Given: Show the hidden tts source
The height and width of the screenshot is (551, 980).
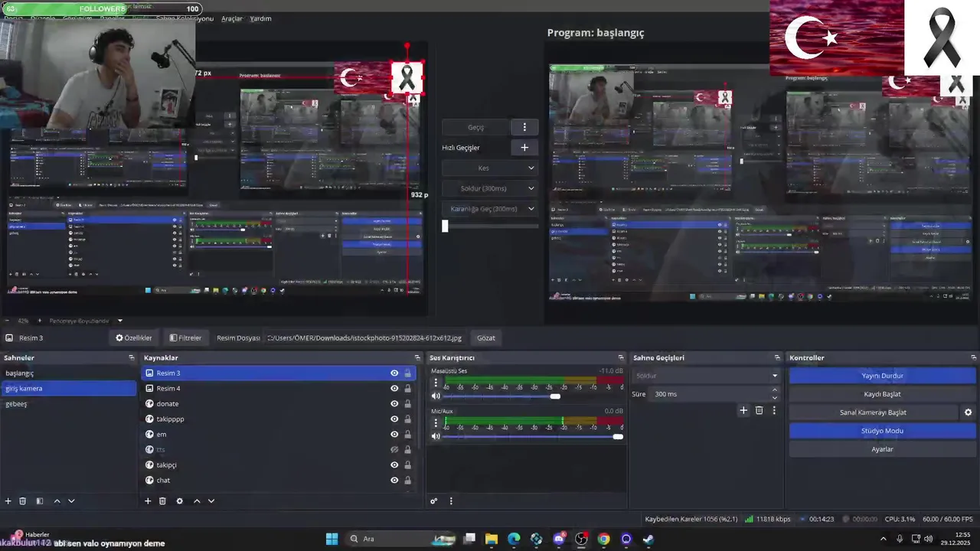Looking at the screenshot, I should coord(394,449).
